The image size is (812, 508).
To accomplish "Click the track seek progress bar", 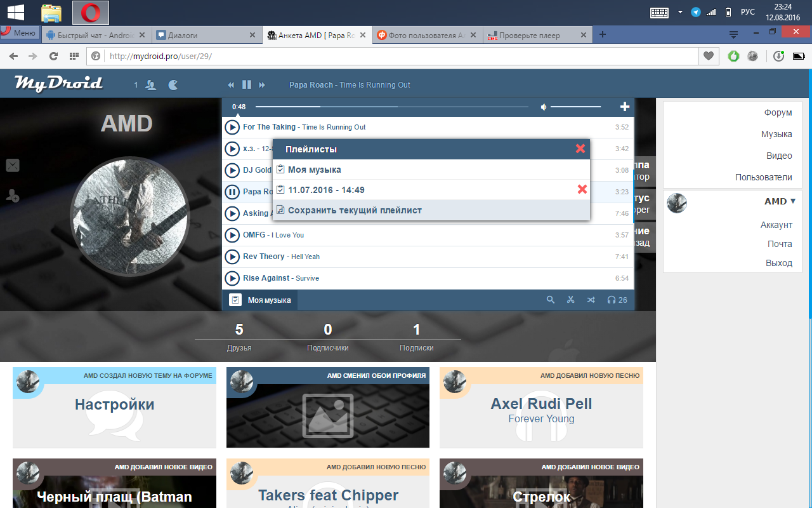I will (x=391, y=107).
